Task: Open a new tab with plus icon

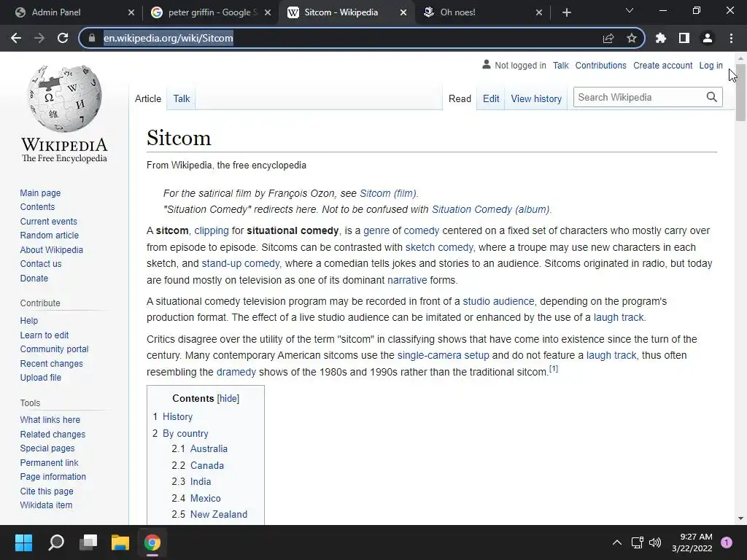Action: coord(566,12)
